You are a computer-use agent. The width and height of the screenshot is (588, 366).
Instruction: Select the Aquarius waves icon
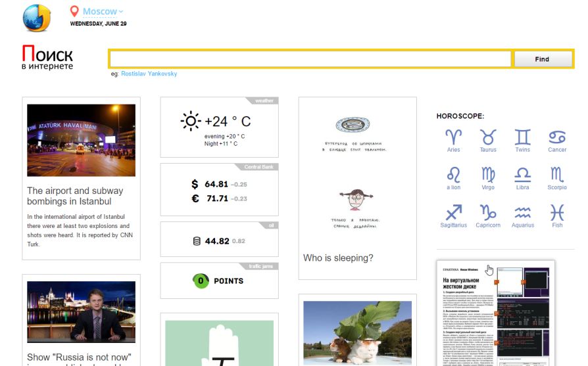pyautogui.click(x=522, y=212)
